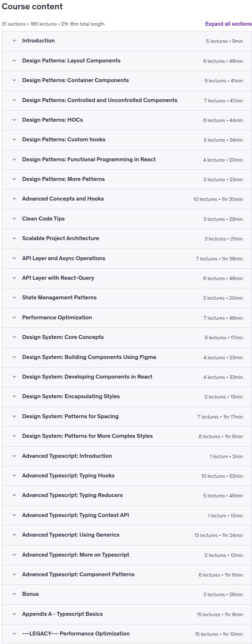Open chevron next to Performance Optimization

point(14,318)
